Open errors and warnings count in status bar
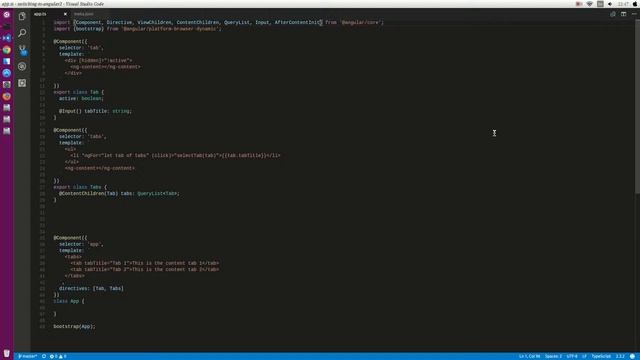Image resolution: width=640 pixels, height=360 pixels. pyautogui.click(x=58, y=356)
